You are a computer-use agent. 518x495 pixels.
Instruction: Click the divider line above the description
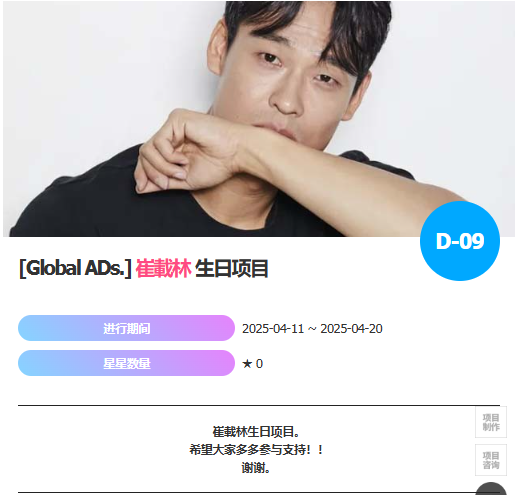pos(259,405)
